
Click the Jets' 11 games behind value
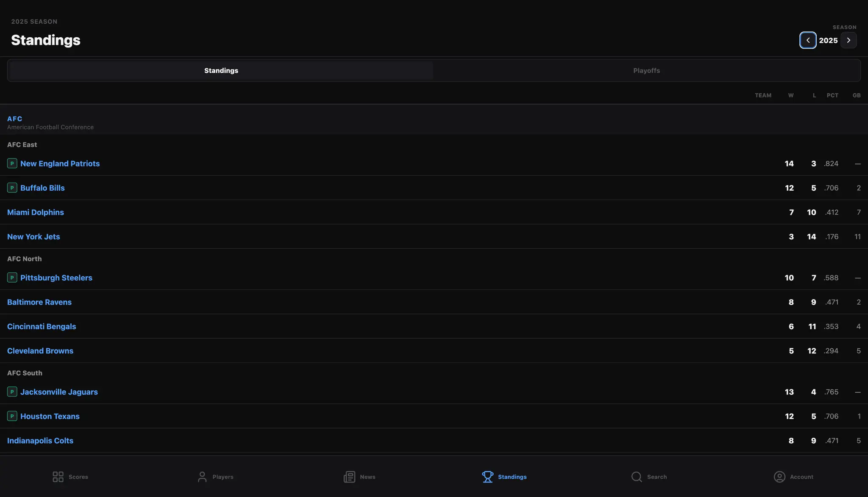coord(857,236)
